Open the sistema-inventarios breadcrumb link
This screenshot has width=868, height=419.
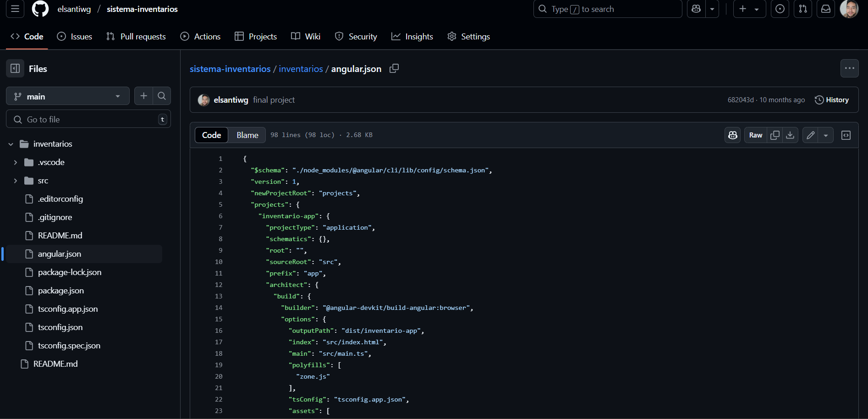point(230,69)
